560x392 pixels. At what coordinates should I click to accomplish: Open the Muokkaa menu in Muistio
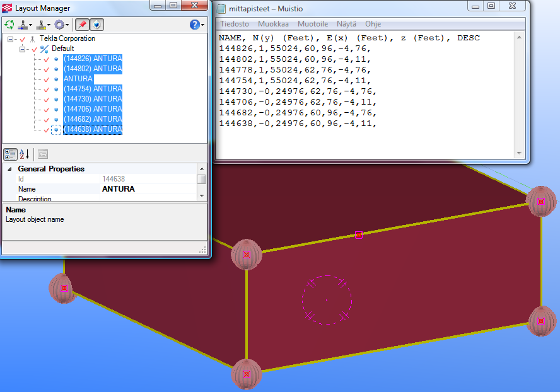(273, 24)
